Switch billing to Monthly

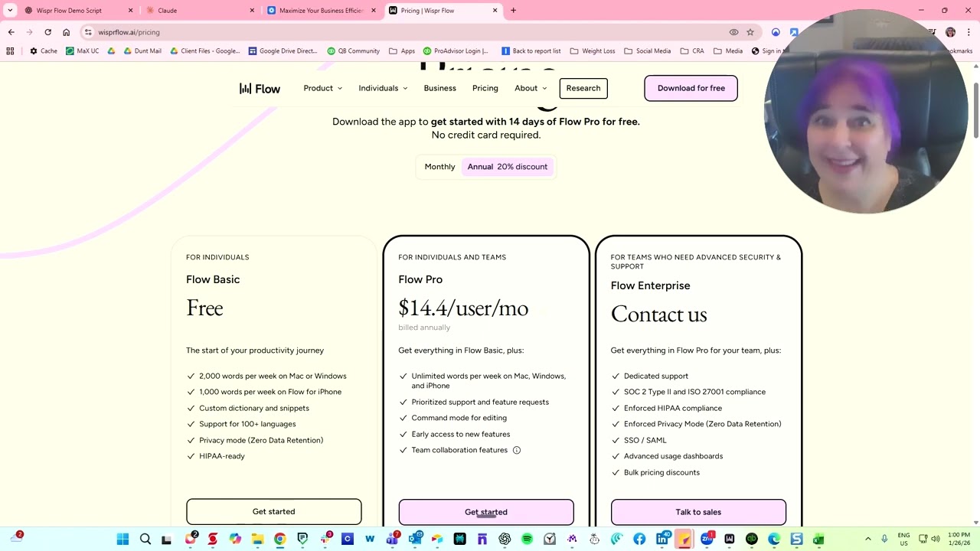439,166
